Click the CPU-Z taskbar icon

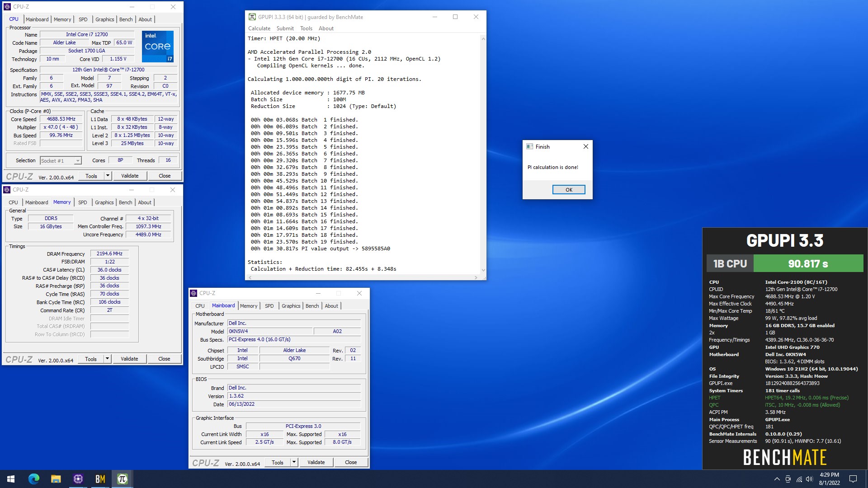pyautogui.click(x=78, y=479)
